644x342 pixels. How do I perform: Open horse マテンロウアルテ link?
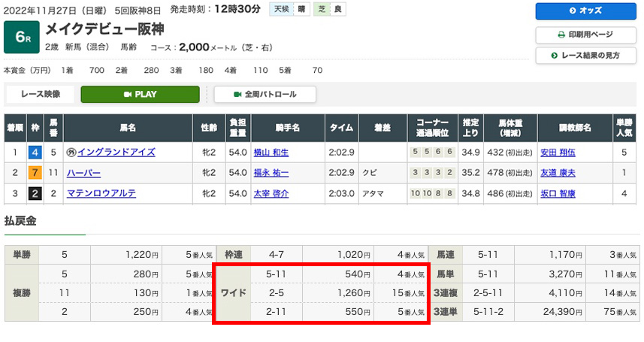coord(101,193)
